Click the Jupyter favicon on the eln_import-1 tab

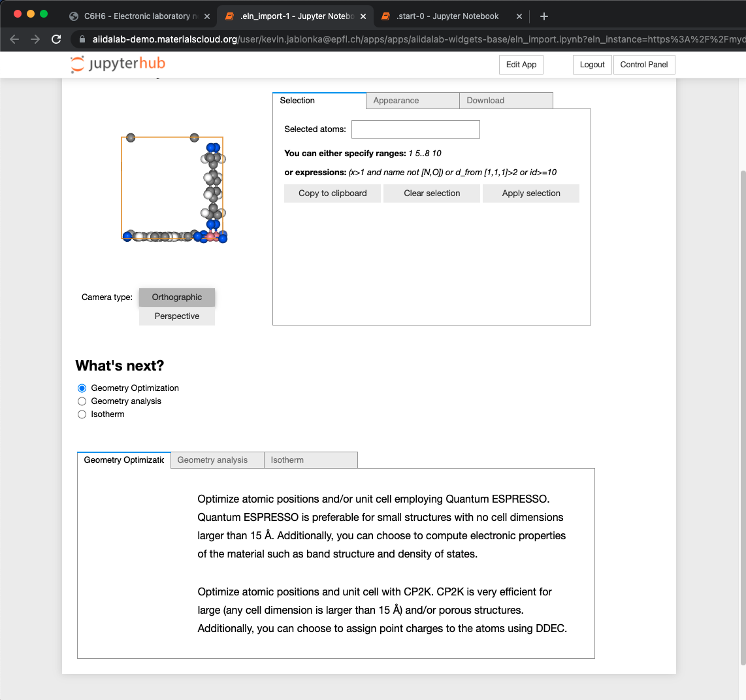pyautogui.click(x=229, y=16)
